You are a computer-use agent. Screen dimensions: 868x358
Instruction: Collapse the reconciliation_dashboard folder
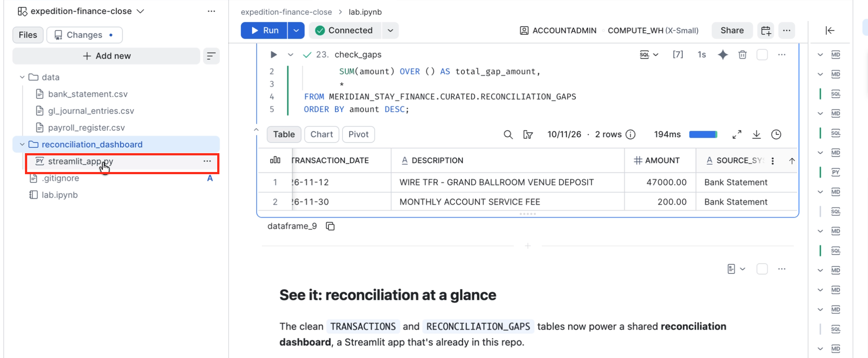point(22,144)
